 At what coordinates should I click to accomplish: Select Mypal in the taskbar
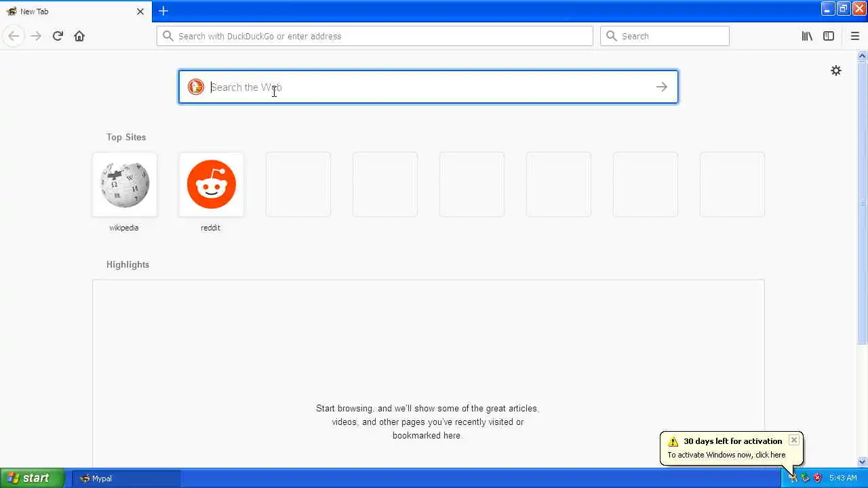(x=126, y=479)
